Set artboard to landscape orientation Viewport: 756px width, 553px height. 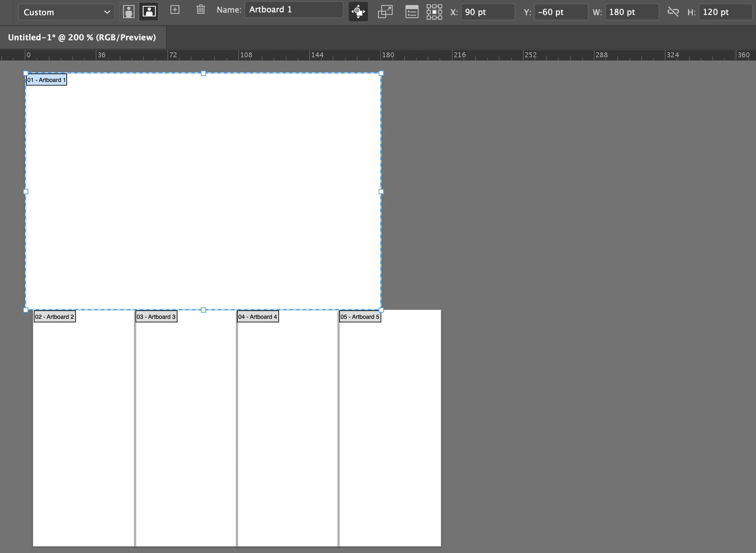tap(149, 12)
